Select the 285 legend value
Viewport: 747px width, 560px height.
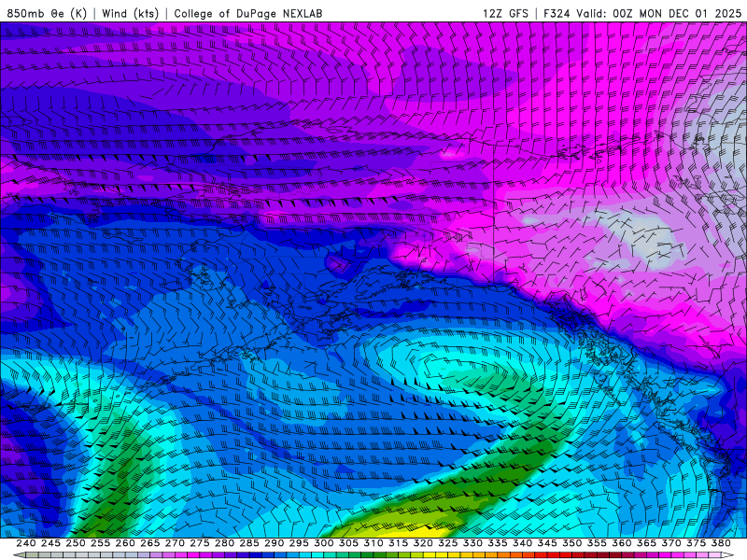pos(249,543)
